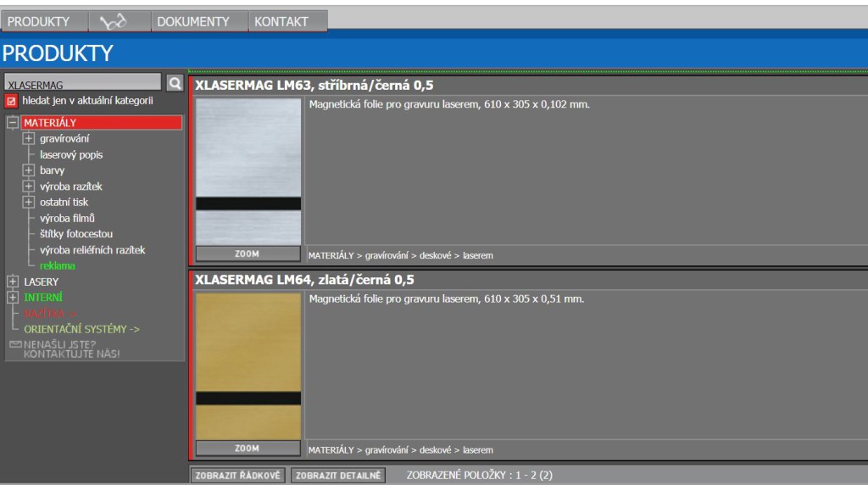Image resolution: width=868 pixels, height=485 pixels.
Task: Click into the XLASERMAG search field
Action: click(81, 83)
